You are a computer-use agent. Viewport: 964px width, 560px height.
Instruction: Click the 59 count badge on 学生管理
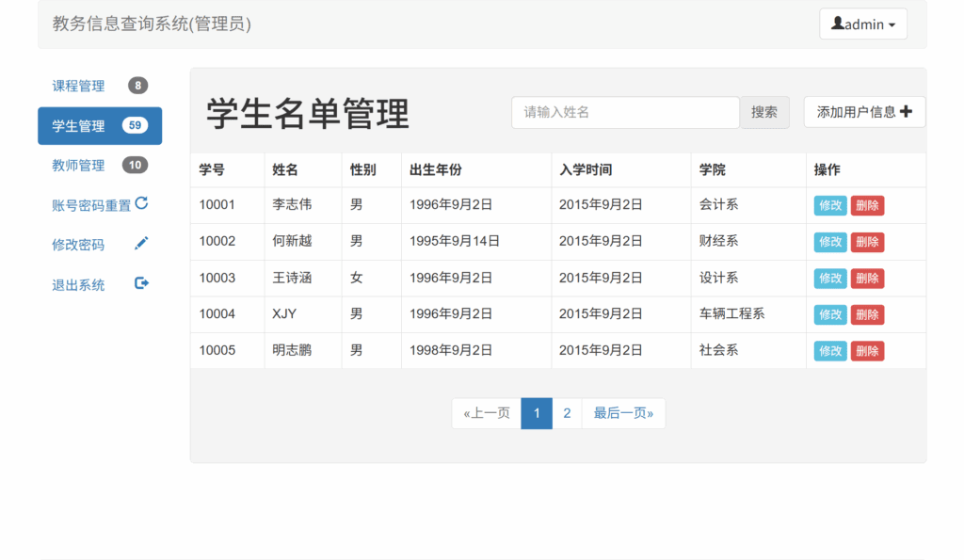coord(136,125)
